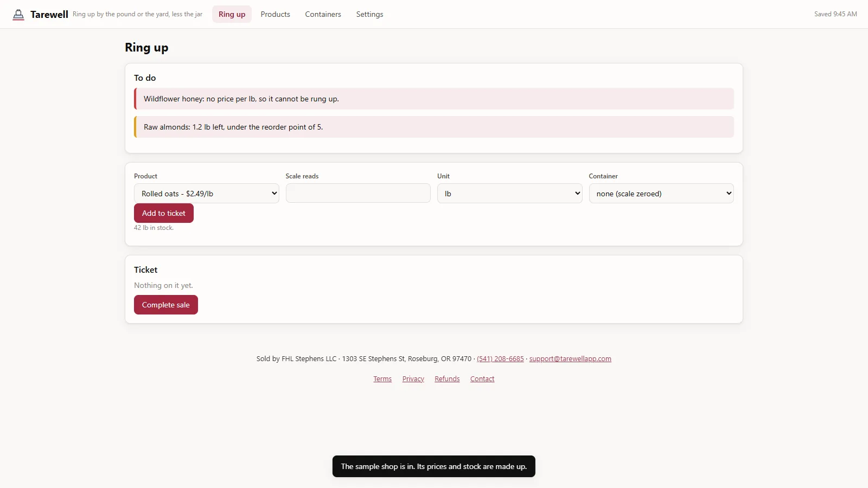Focus the Scale reads input field

point(358,194)
